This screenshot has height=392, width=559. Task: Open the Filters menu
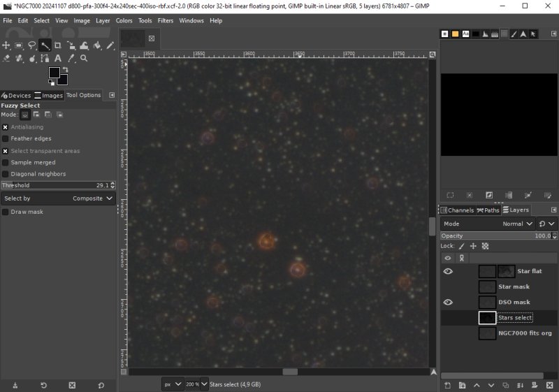click(166, 21)
